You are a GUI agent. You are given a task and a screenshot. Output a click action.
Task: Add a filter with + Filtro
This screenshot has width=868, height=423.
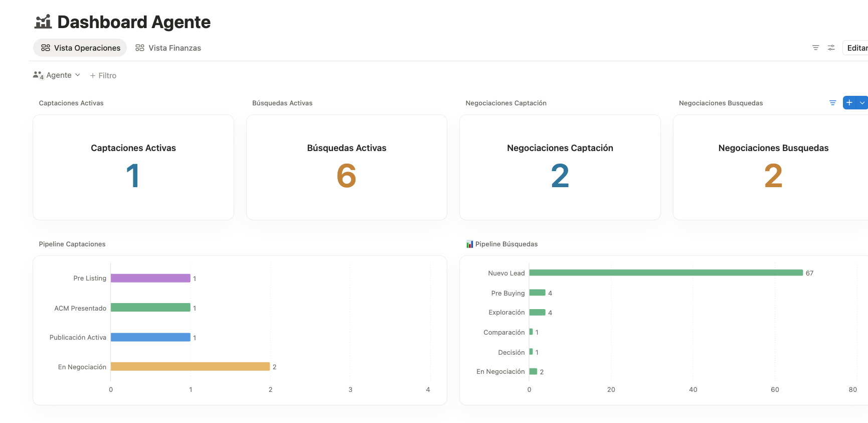(103, 75)
